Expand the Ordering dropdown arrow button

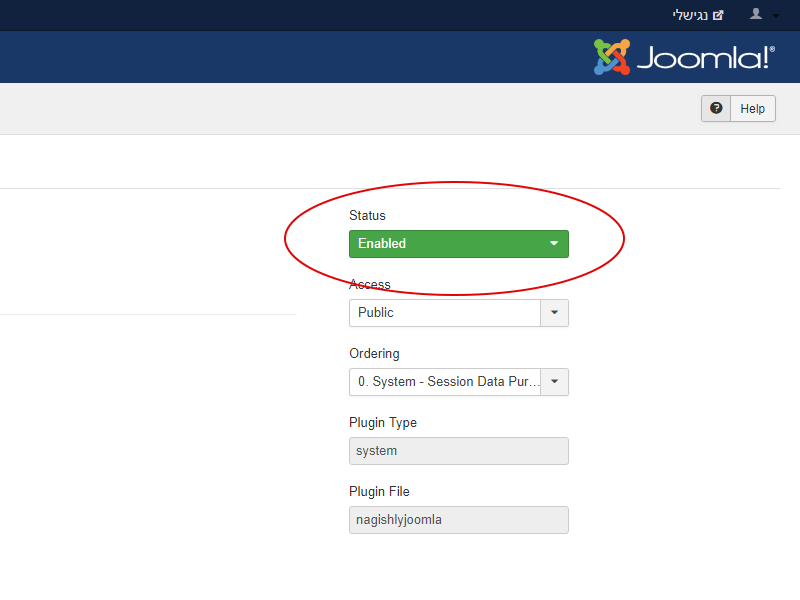point(555,382)
